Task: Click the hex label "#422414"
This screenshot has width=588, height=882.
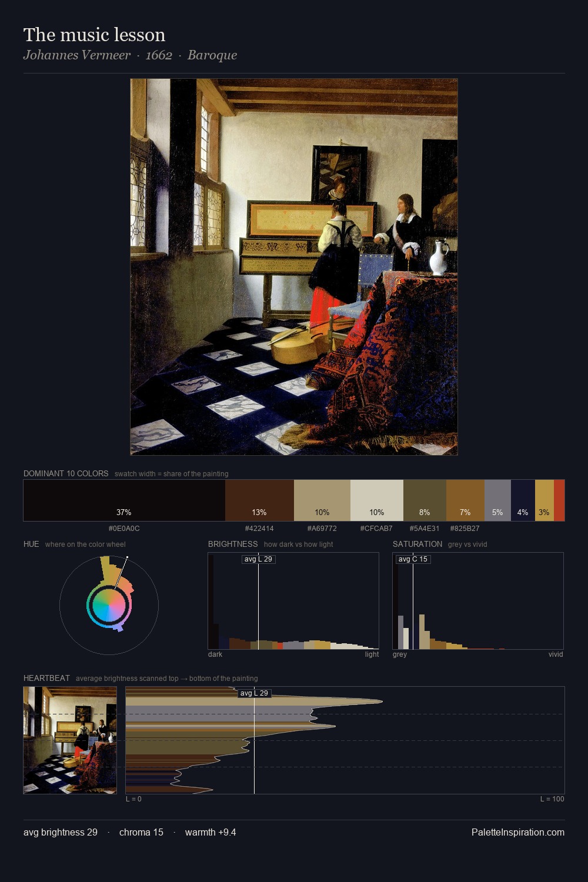Action: coord(259,529)
